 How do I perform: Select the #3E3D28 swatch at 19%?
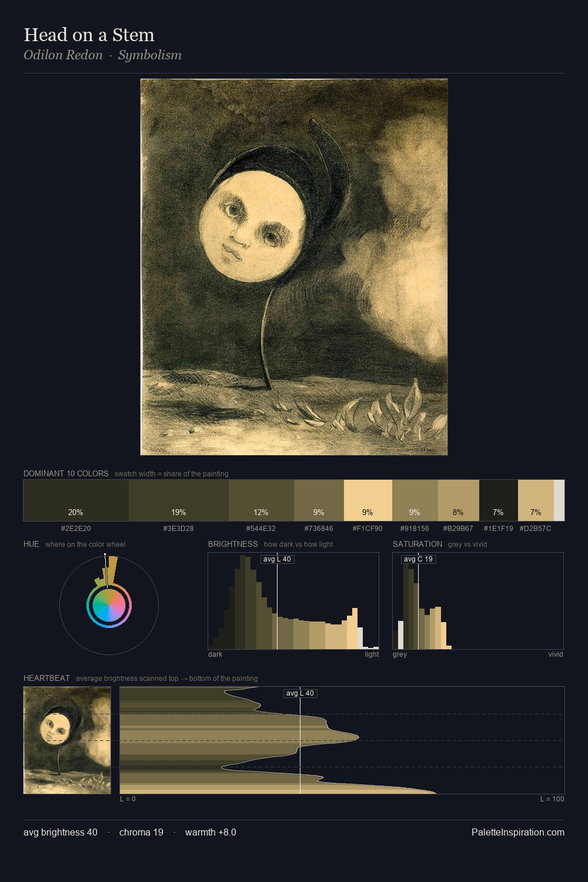coord(179,500)
